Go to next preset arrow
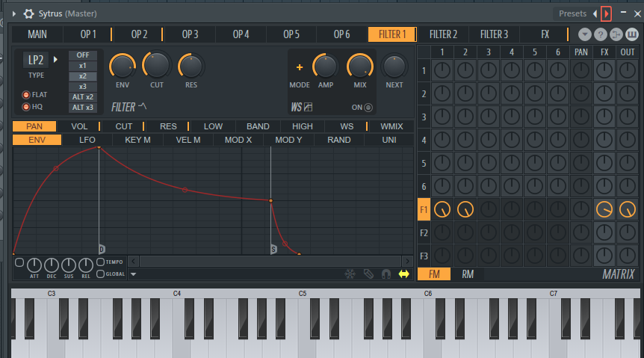This screenshot has height=358, width=644. pyautogui.click(x=606, y=14)
